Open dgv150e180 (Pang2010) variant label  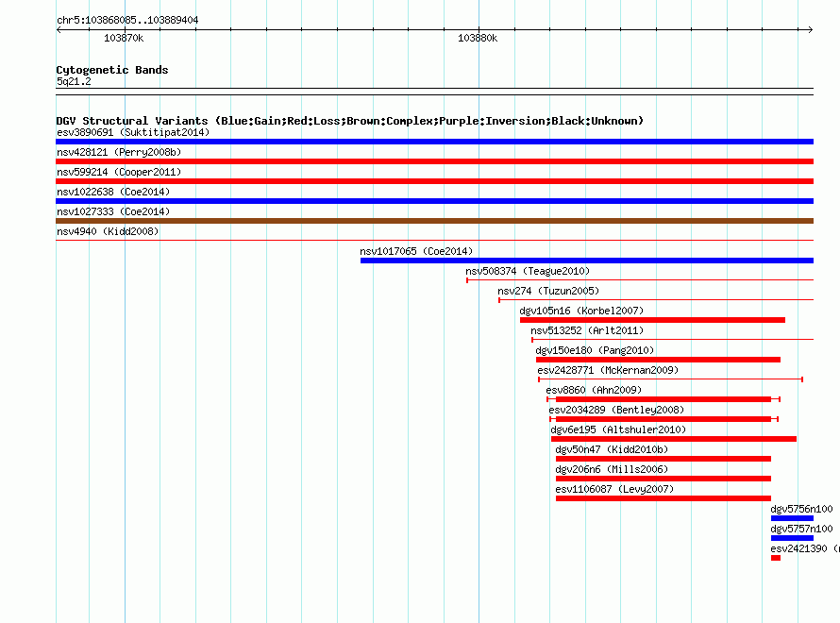596,350
